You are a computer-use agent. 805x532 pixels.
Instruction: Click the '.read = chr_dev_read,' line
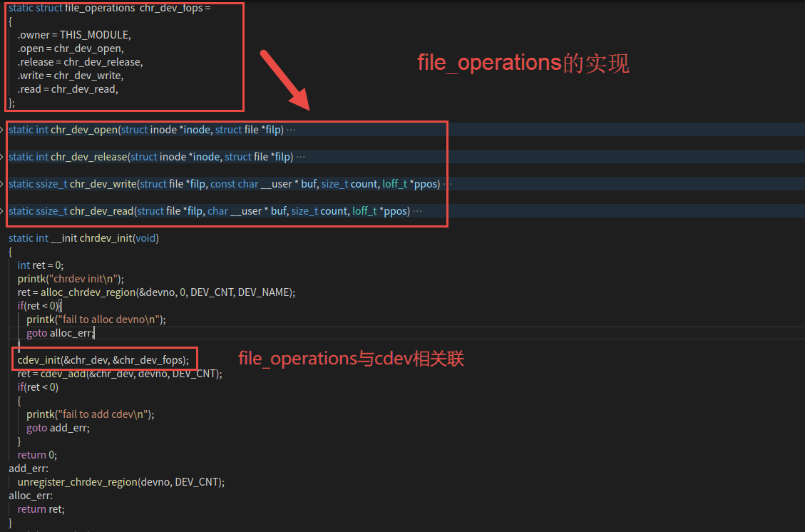click(x=68, y=89)
